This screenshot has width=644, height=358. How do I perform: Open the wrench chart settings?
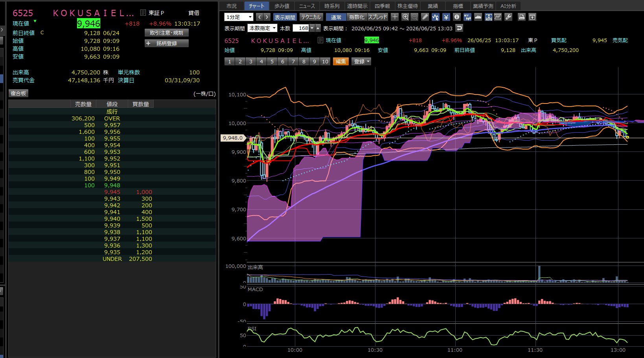508,17
